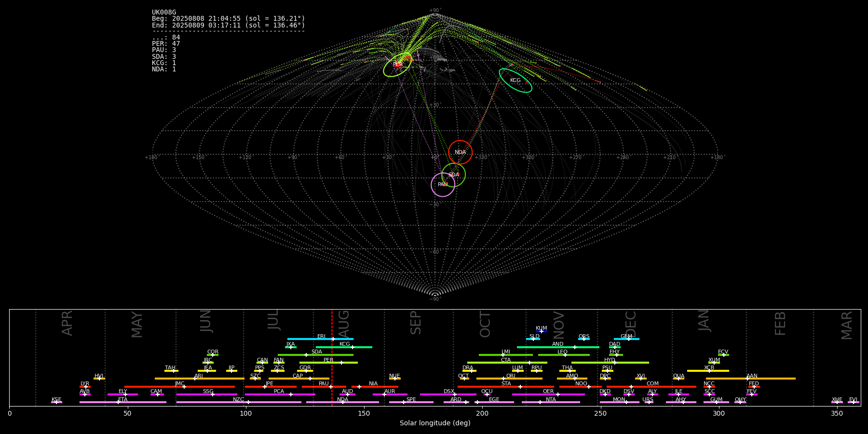Select the SDA shower bar in timeline
The width and height of the screenshot is (868, 434).
pyautogui.click(x=315, y=355)
